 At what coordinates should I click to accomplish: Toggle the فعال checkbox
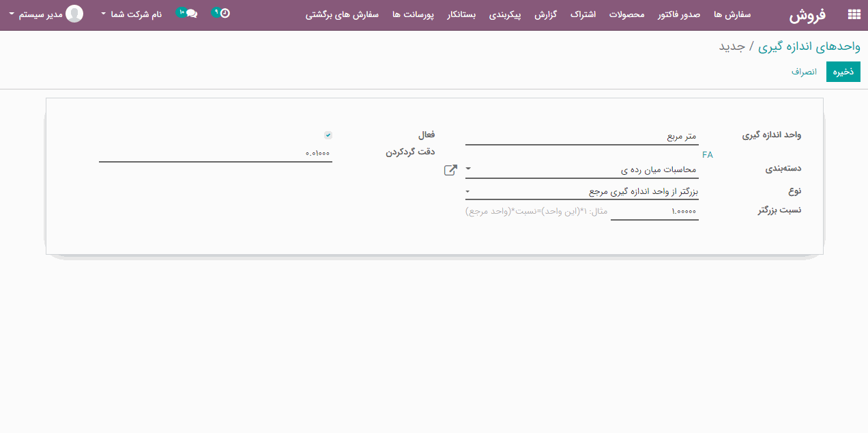[328, 135]
